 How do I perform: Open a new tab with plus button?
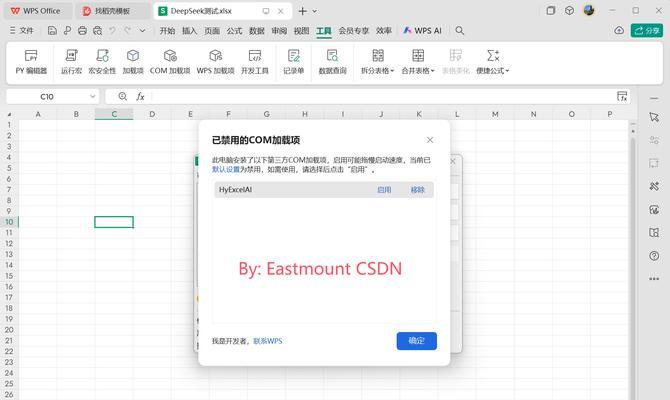pos(303,11)
